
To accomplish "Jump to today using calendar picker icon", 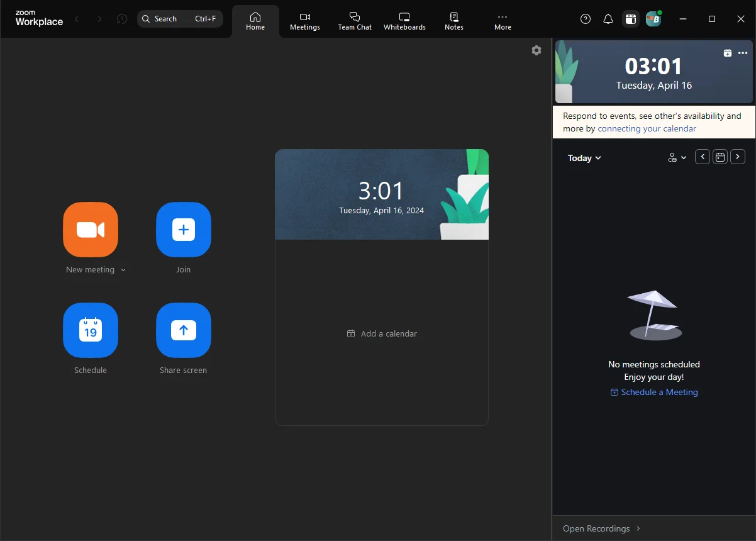I will (x=720, y=157).
